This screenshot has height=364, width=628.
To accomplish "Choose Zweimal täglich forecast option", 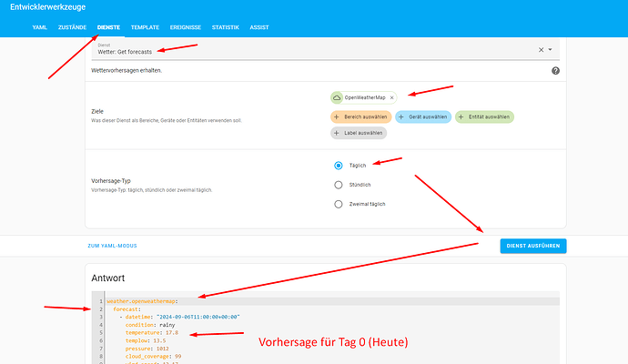I will pos(339,204).
